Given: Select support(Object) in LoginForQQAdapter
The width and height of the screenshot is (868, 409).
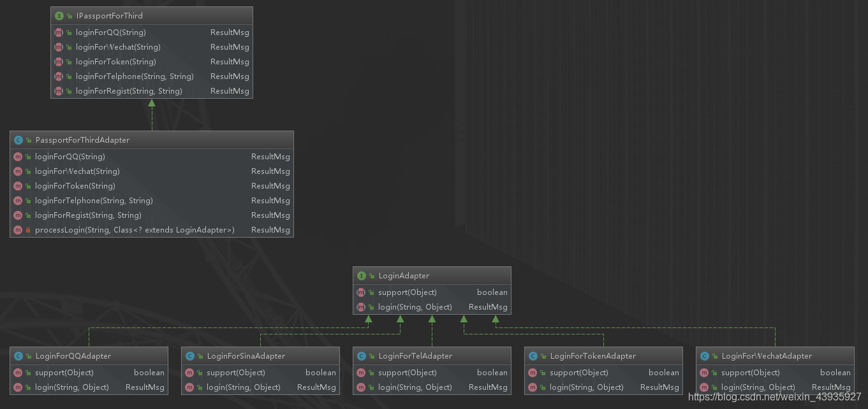Looking at the screenshot, I should point(64,373).
